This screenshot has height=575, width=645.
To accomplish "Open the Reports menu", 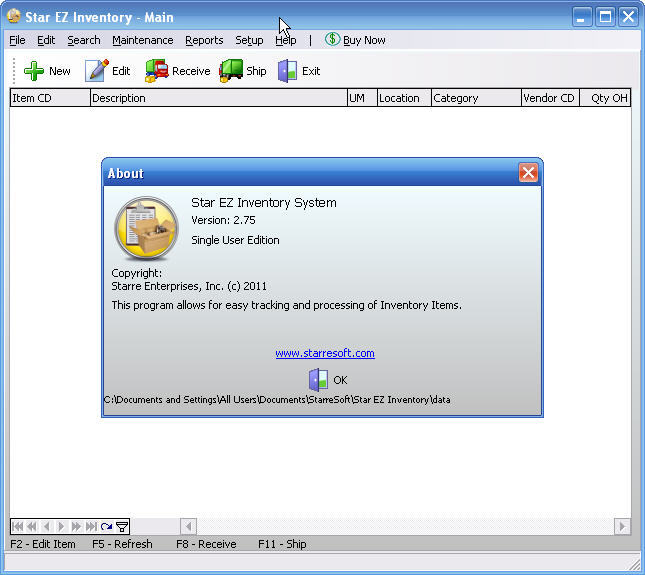I will click(x=204, y=40).
